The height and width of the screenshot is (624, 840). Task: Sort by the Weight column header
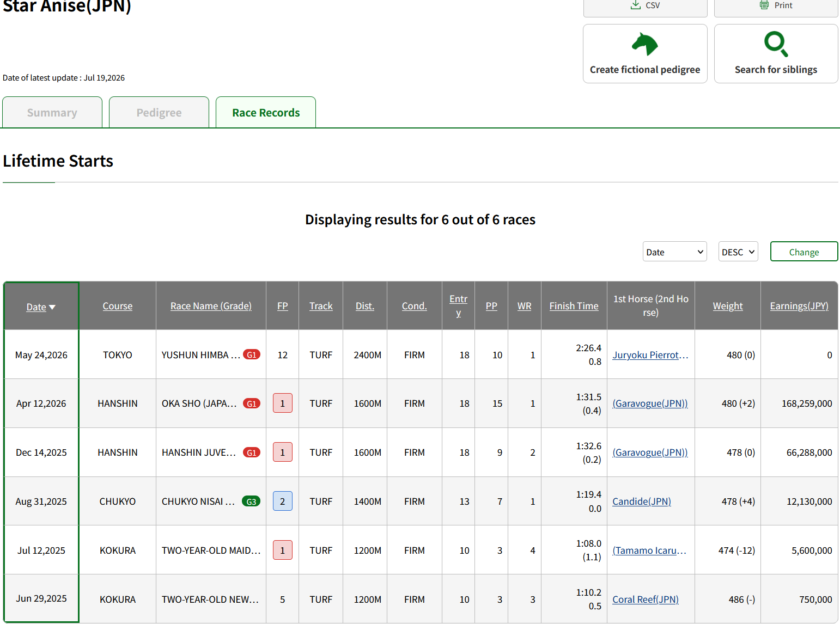click(x=728, y=305)
